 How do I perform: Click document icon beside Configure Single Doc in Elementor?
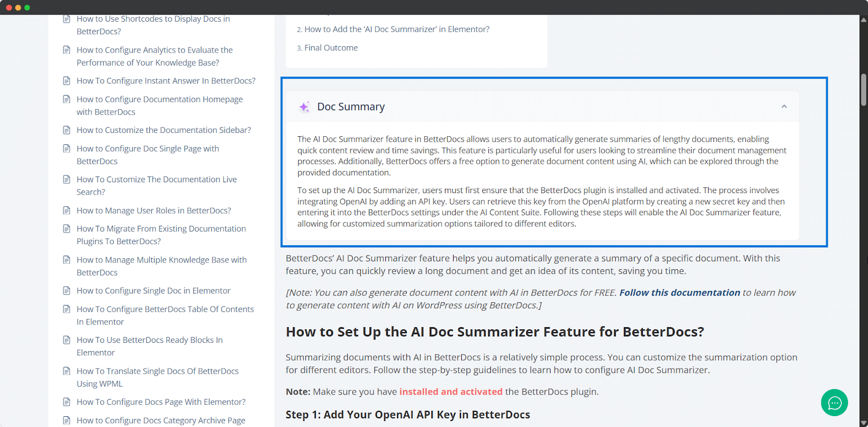pos(67,291)
